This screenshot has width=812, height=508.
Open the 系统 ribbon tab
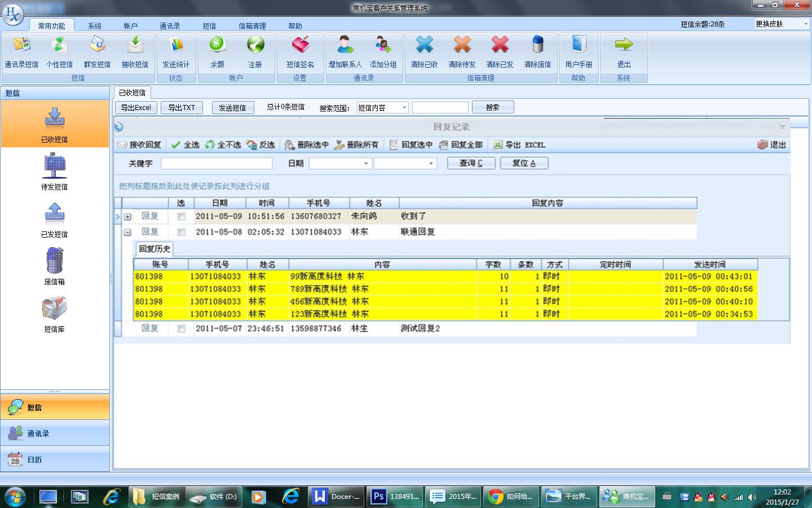(x=95, y=26)
